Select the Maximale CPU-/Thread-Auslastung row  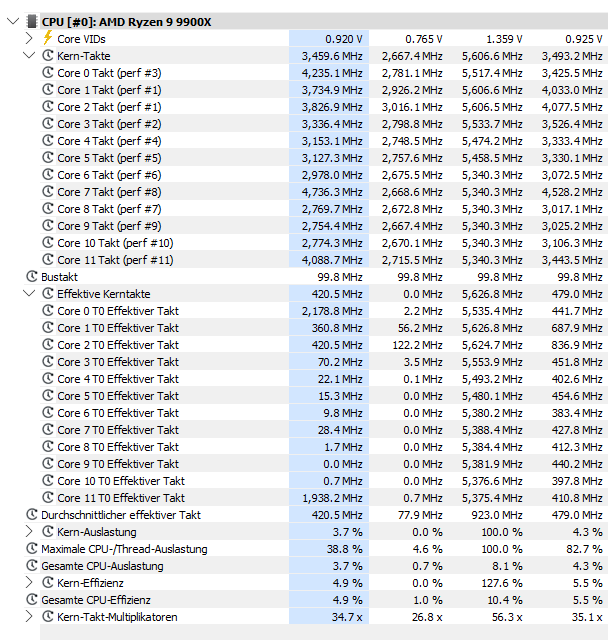[316, 549]
